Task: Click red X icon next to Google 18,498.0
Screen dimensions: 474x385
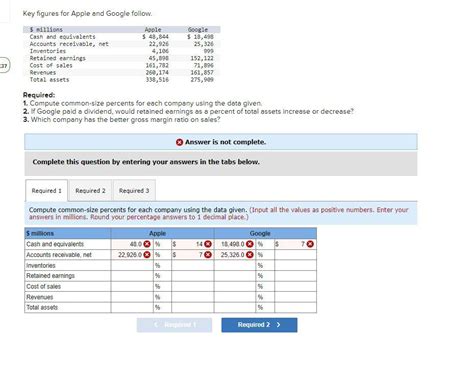Action: coord(250,244)
